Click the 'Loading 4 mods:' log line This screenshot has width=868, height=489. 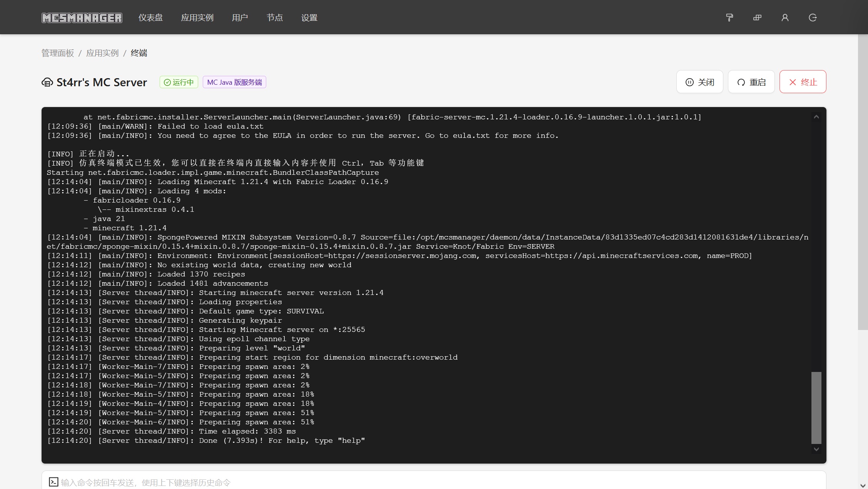point(137,191)
